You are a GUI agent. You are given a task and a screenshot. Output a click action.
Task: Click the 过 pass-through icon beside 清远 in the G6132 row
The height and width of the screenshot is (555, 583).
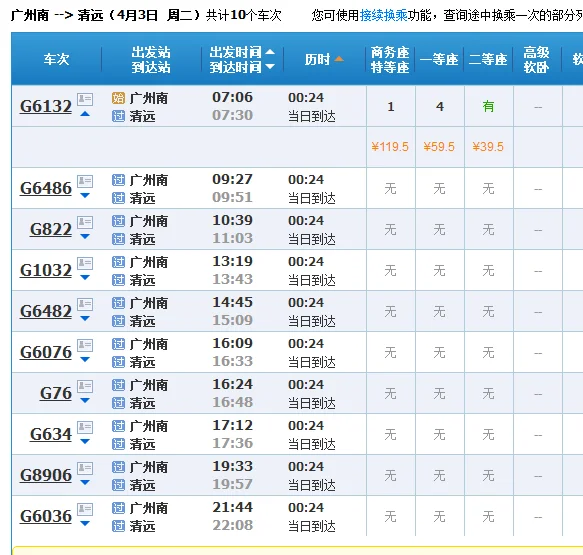coord(118,116)
